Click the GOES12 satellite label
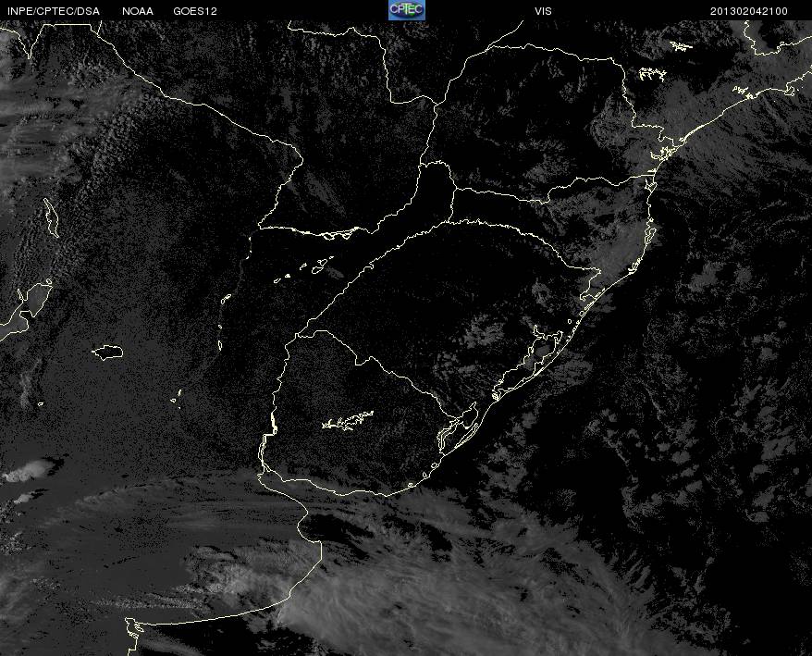Image resolution: width=812 pixels, height=656 pixels. coord(195,11)
